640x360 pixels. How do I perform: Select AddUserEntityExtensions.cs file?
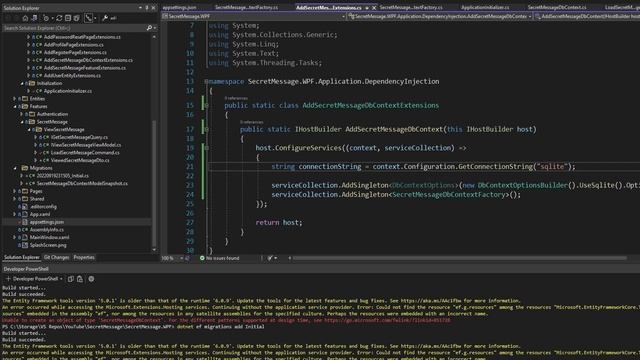(x=72, y=76)
